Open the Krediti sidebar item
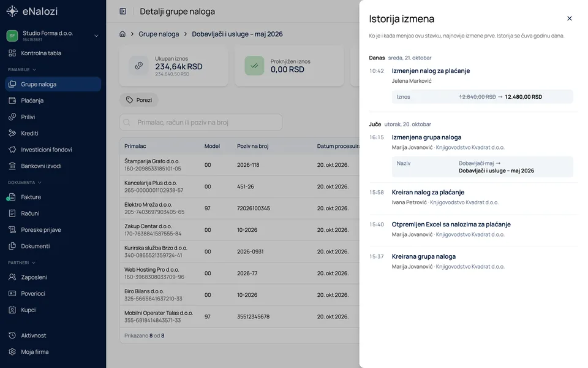 [53, 133]
